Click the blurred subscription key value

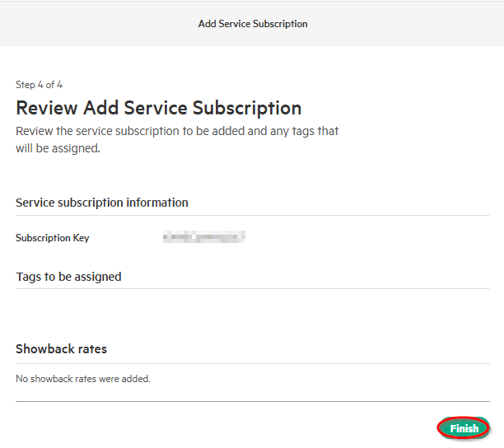pos(204,238)
